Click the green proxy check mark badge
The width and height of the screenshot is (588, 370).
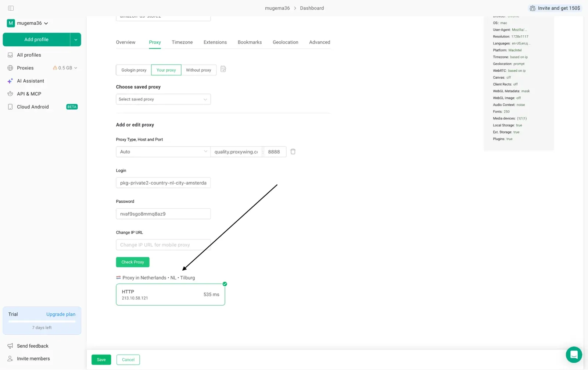click(x=225, y=284)
